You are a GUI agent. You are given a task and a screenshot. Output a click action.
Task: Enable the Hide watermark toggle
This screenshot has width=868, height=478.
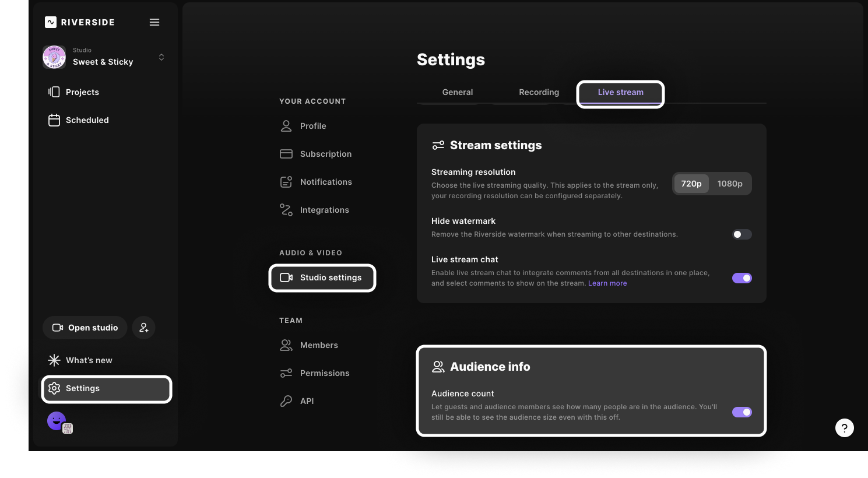tap(742, 234)
